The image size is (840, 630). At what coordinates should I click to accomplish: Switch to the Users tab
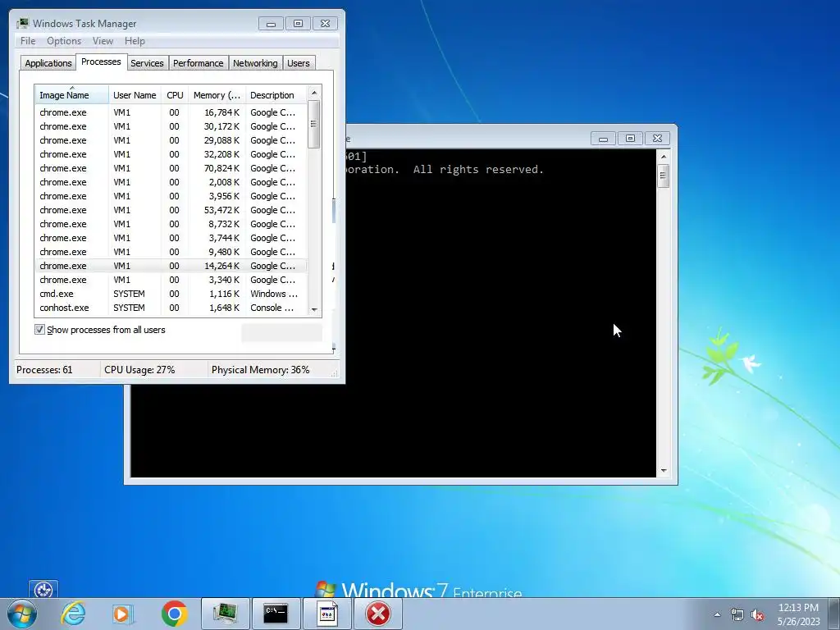[299, 63]
